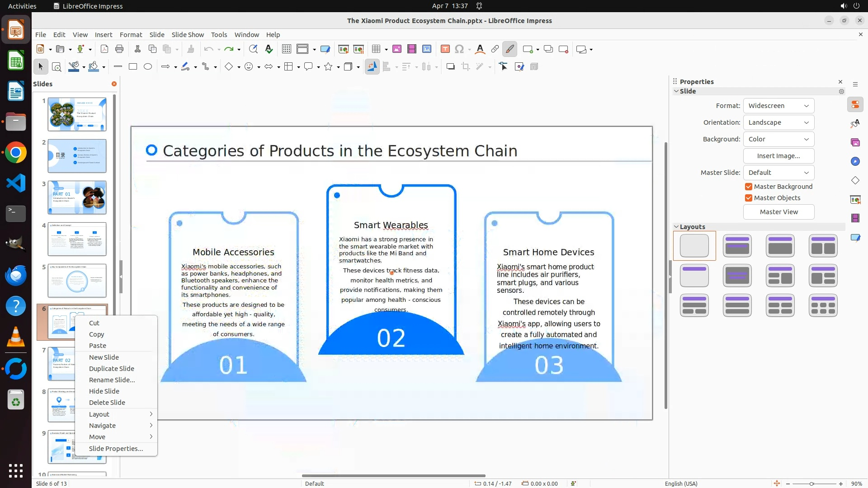Collapse the Layouts section
The width and height of the screenshot is (868, 488).
[x=676, y=227]
